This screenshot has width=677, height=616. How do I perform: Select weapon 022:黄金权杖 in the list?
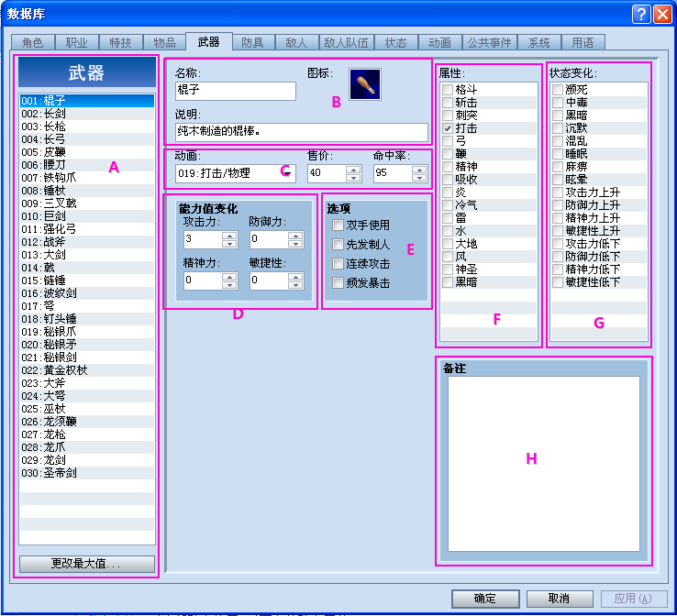(87, 370)
